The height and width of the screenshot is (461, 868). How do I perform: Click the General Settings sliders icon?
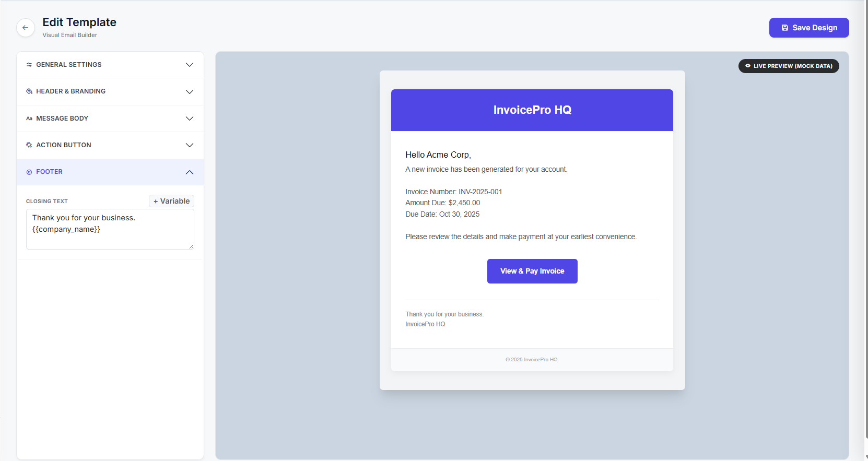tap(29, 64)
